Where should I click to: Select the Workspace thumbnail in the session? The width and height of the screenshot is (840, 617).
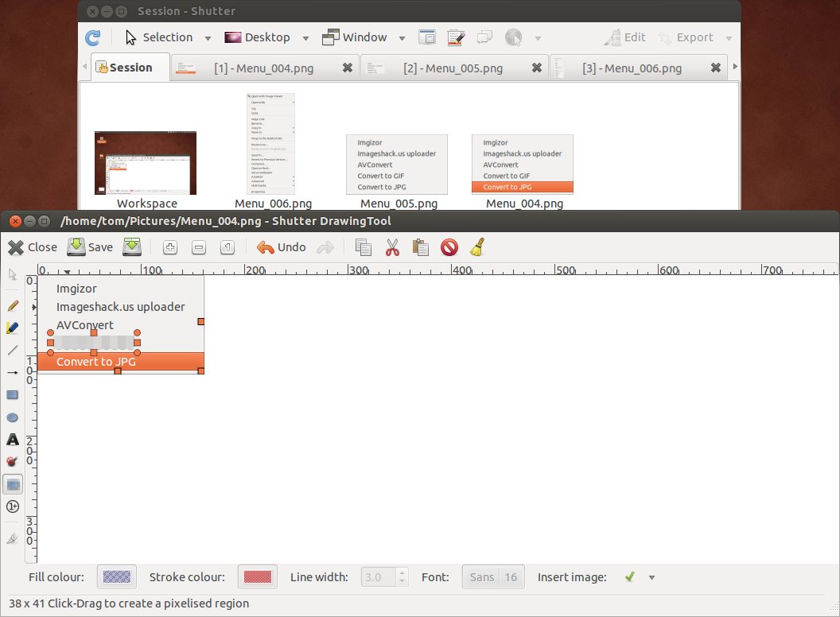(x=146, y=164)
